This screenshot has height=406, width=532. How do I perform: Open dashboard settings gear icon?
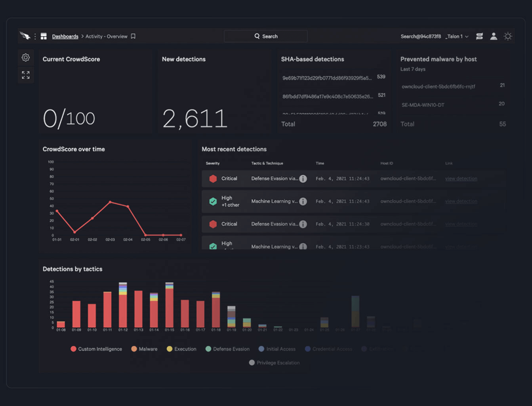(x=26, y=58)
